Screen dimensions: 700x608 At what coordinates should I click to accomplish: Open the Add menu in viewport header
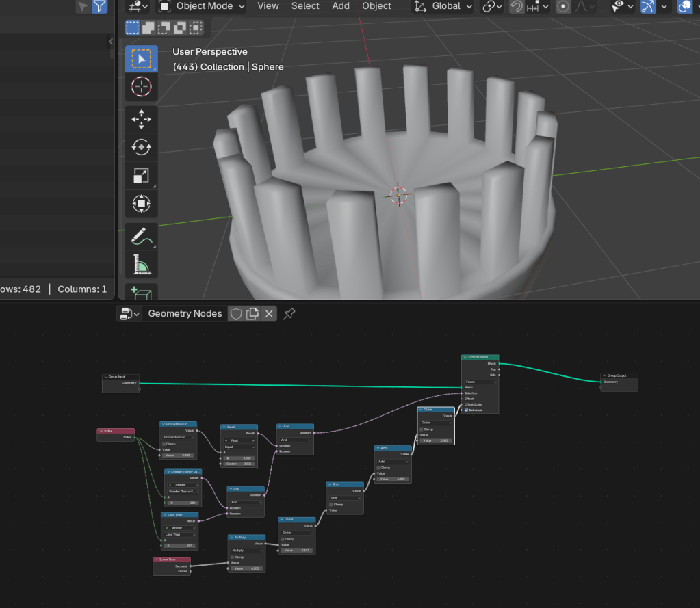click(341, 6)
